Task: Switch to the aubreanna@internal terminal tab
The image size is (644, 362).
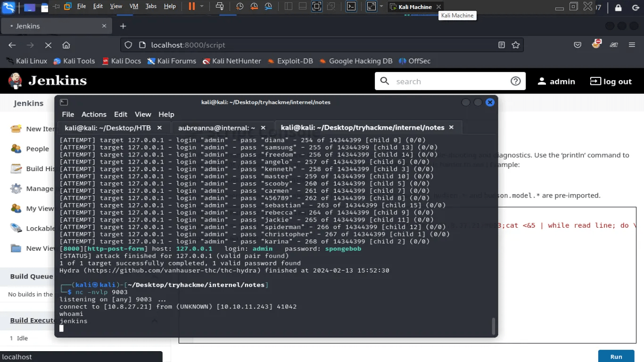Action: pyautogui.click(x=223, y=128)
